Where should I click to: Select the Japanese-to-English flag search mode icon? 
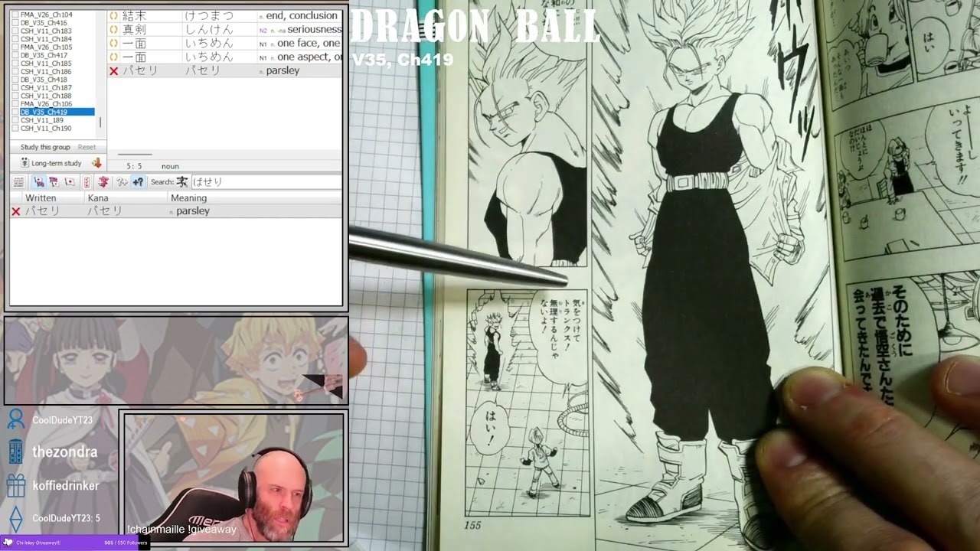coord(38,182)
